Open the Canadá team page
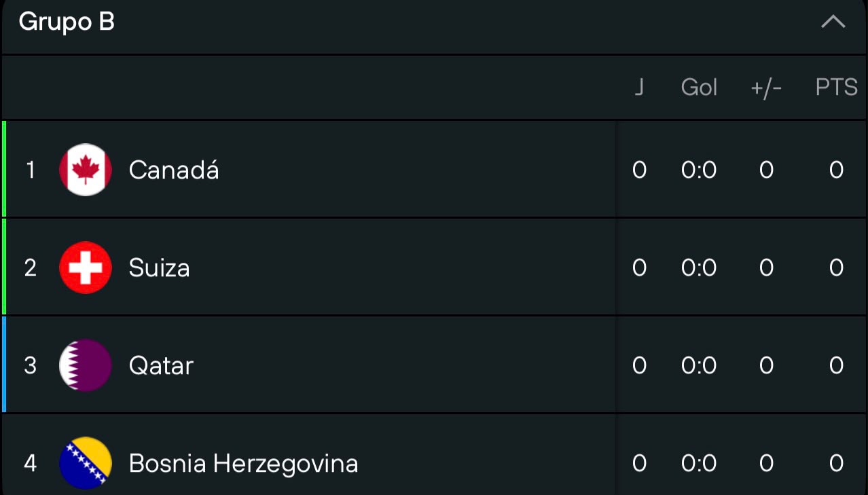868x495 pixels. pyautogui.click(x=174, y=170)
